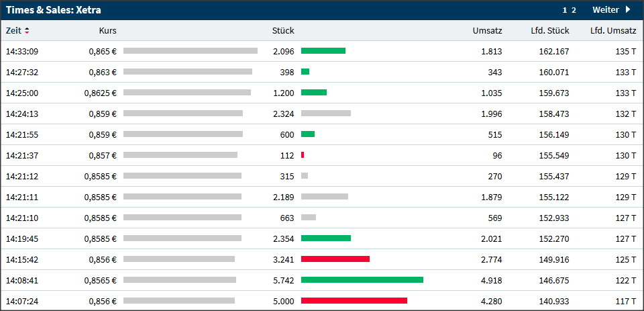The width and height of the screenshot is (644, 311).
Task: Click the small red bar at 14:21:37
Action: (x=303, y=155)
